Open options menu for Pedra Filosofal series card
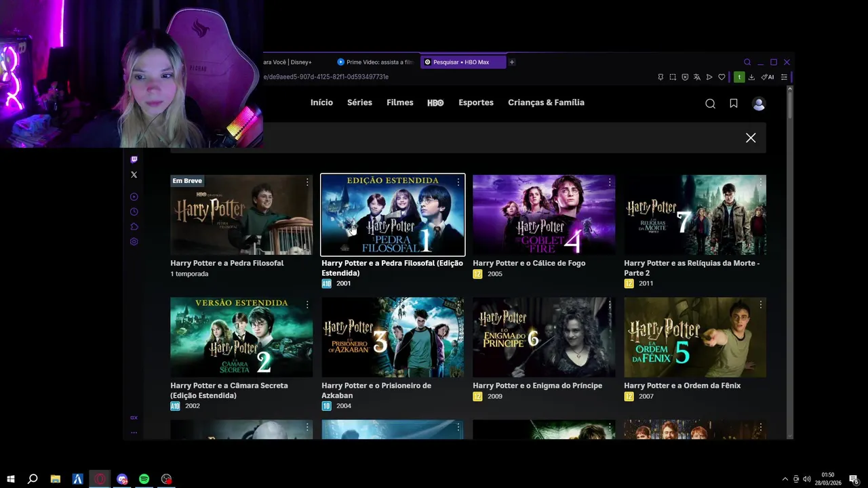This screenshot has width=868, height=488. coord(307,182)
